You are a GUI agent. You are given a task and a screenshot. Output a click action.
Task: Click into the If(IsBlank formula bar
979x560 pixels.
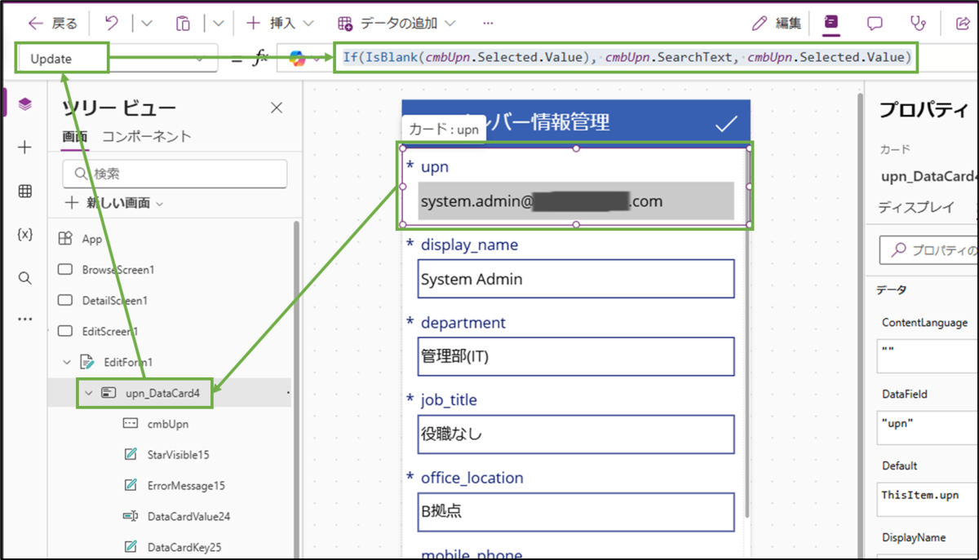click(x=625, y=57)
